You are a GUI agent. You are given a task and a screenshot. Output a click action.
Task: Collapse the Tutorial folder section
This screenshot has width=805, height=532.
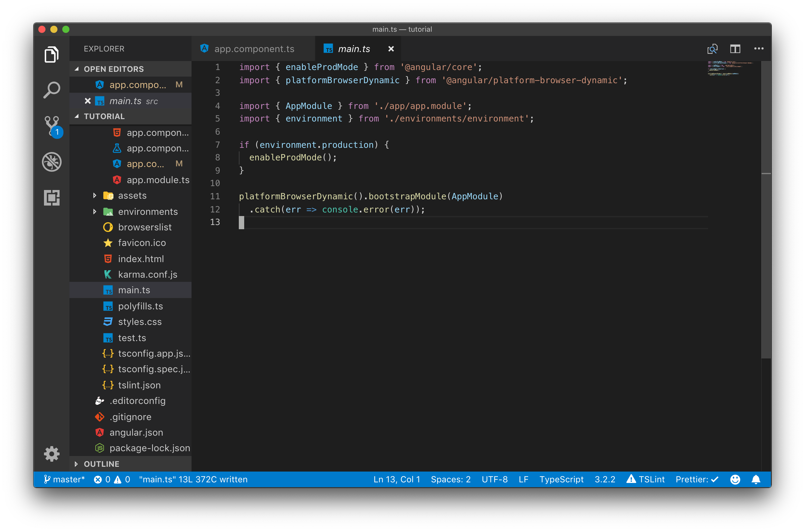[x=130, y=116]
